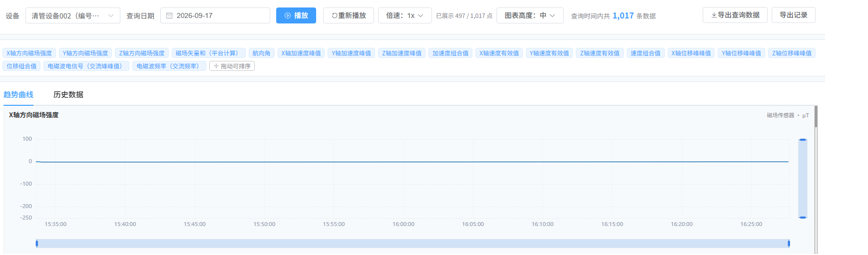Click the right handle of time range slider
Viewport: 868px width, 255px height.
789,244
